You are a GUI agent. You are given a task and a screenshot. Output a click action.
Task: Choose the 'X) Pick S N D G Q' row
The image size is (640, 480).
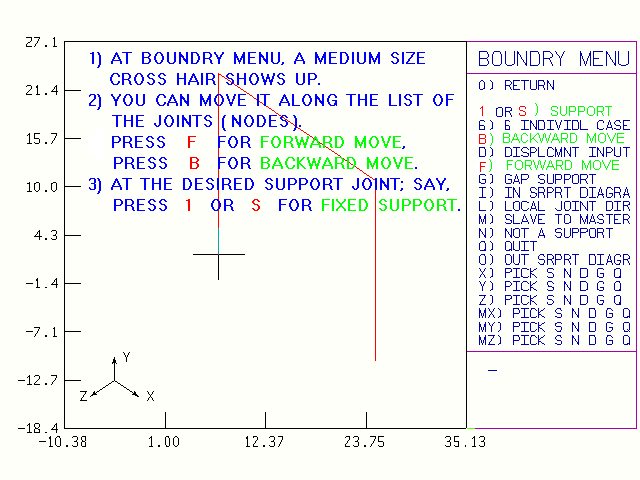[x=554, y=273]
